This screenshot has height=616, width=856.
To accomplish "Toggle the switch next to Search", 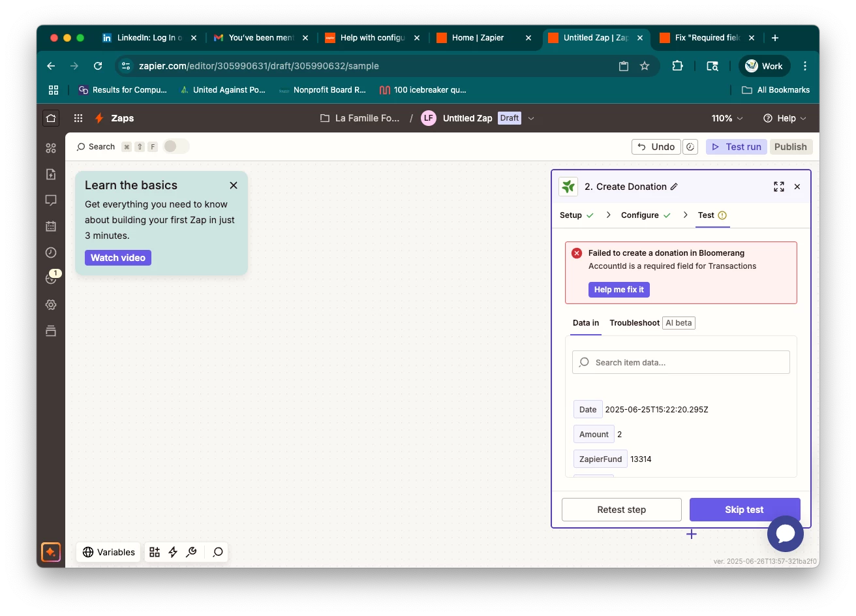I will pyautogui.click(x=176, y=146).
